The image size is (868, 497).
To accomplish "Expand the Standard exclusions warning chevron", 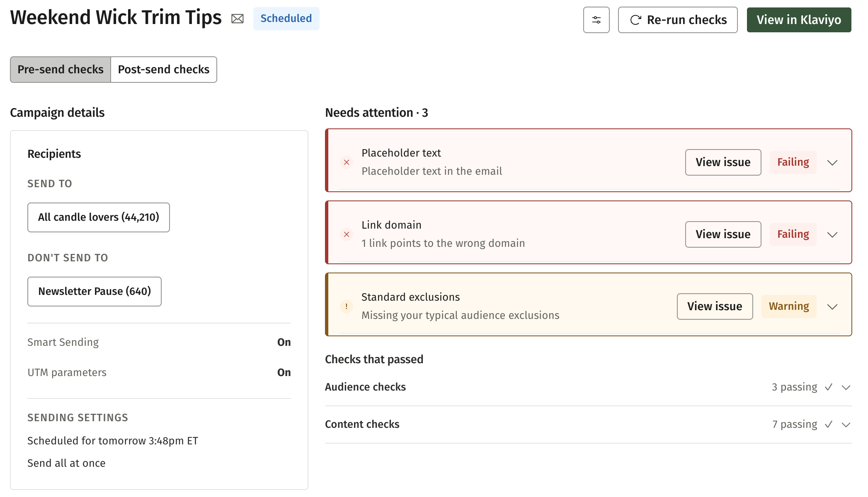I will (832, 306).
